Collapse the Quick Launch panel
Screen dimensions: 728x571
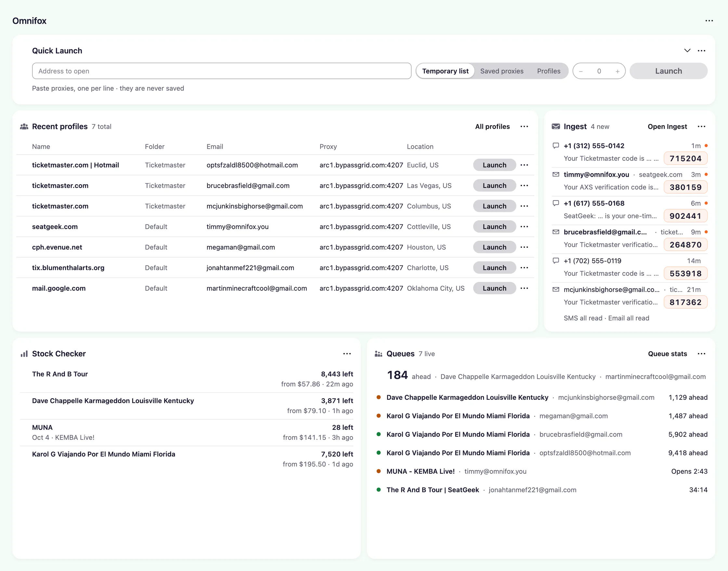coord(687,51)
